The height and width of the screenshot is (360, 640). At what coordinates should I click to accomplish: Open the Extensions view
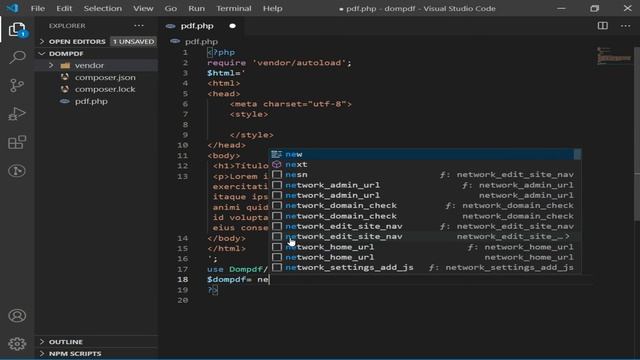click(x=17, y=142)
